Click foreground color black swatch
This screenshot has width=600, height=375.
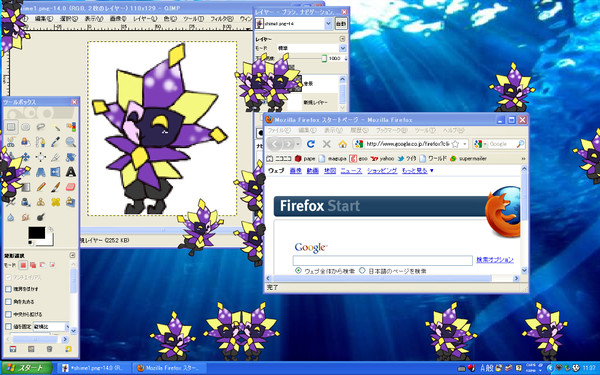pos(37,232)
